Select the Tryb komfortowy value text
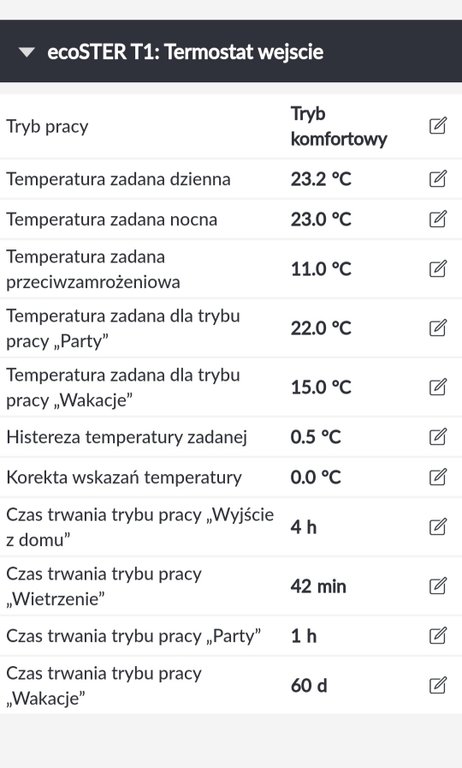462x768 pixels. 339,126
